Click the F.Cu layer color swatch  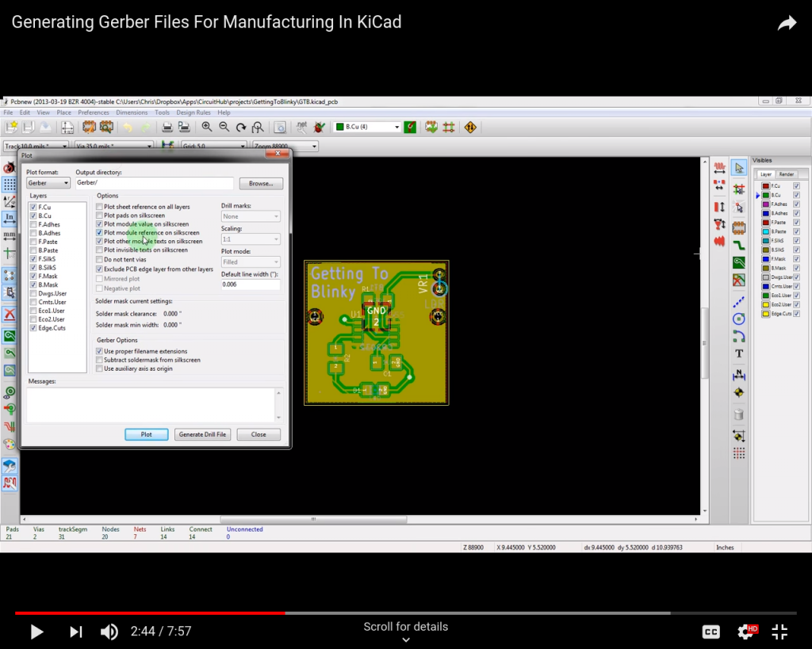coord(766,186)
